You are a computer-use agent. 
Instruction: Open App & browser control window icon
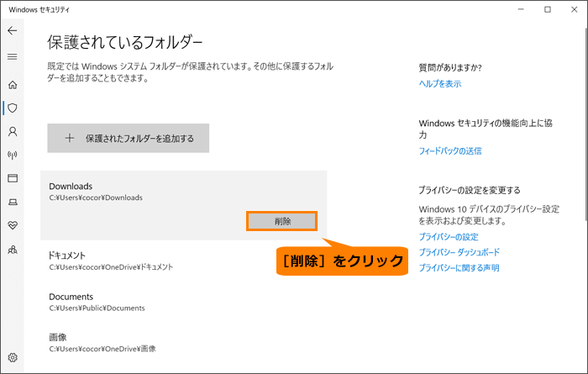point(13,178)
